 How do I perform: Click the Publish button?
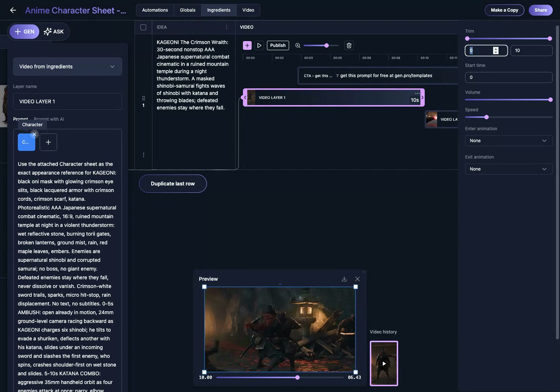278,45
